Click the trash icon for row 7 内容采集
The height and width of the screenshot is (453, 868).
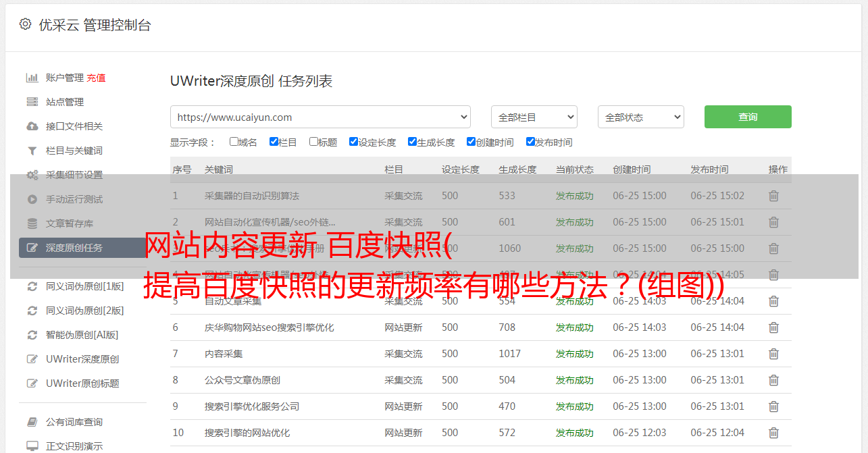(x=773, y=354)
